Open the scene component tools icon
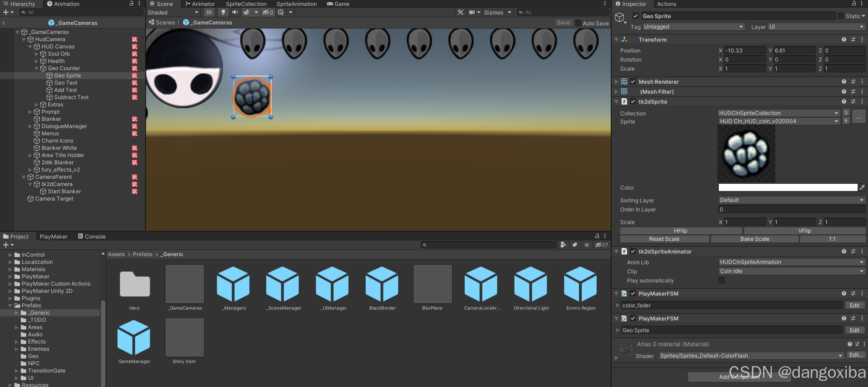Viewport: 868px width, 387px height. click(x=460, y=12)
